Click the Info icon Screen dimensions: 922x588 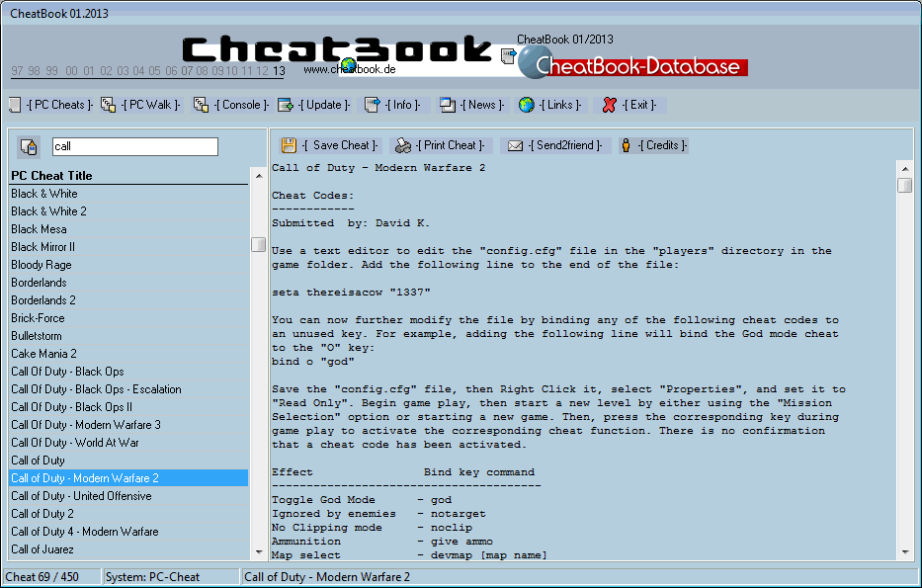pyautogui.click(x=373, y=106)
